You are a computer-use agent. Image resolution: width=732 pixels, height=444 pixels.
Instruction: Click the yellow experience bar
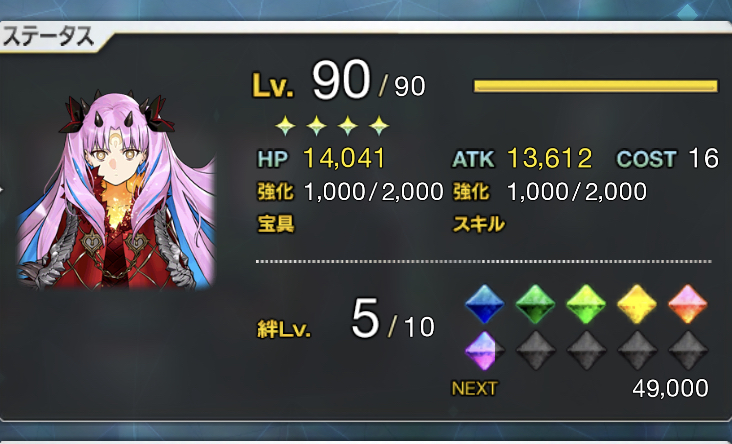tap(596, 86)
